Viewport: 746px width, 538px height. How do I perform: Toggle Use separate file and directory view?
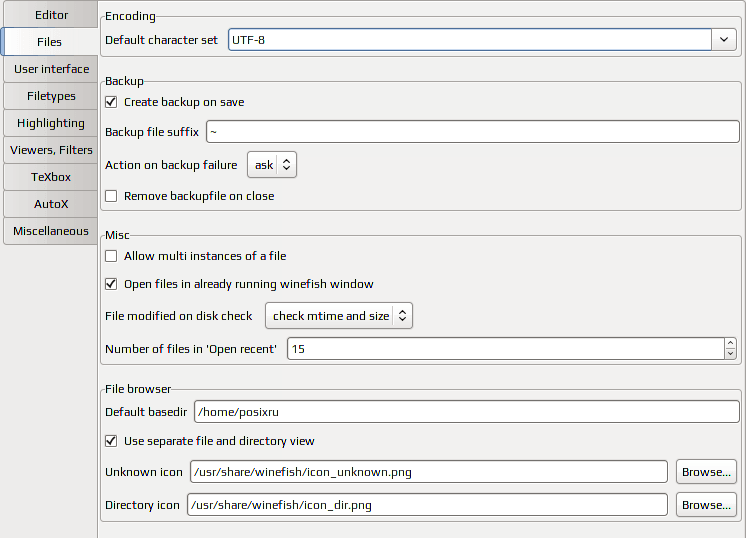[x=111, y=441]
